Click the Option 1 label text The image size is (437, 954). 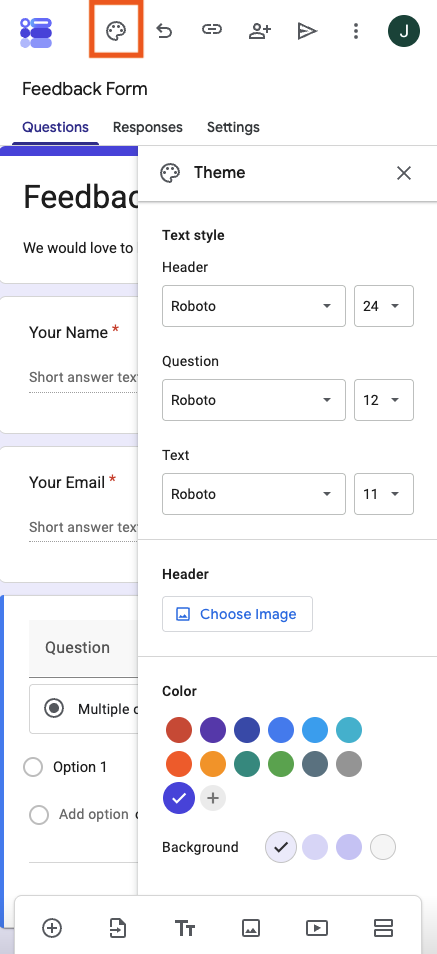[x=80, y=767]
